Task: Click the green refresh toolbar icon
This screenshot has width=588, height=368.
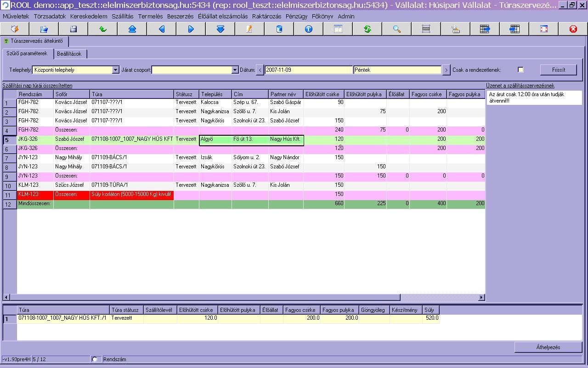Action: click(x=367, y=29)
